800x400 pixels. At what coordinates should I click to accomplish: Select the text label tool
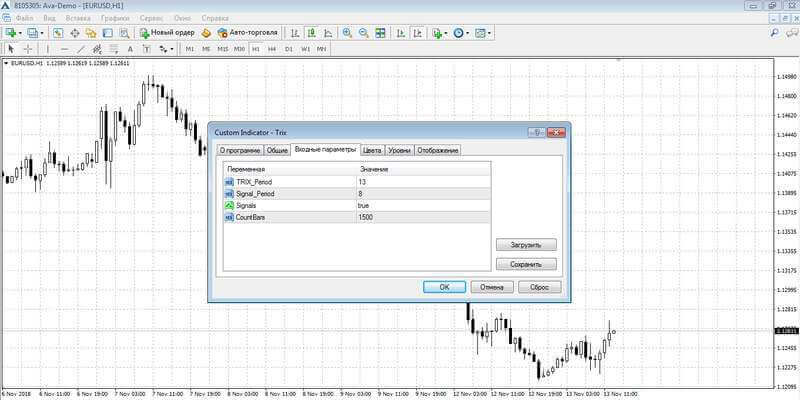(146, 49)
